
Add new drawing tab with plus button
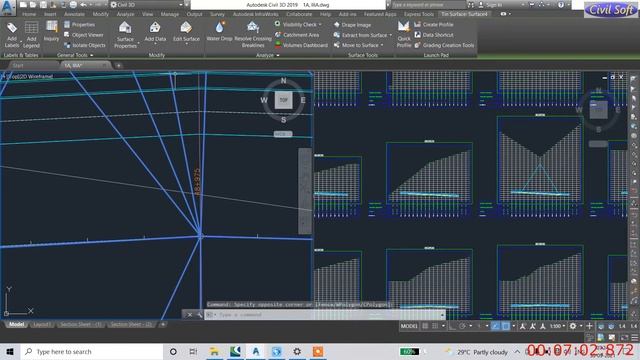(118, 65)
